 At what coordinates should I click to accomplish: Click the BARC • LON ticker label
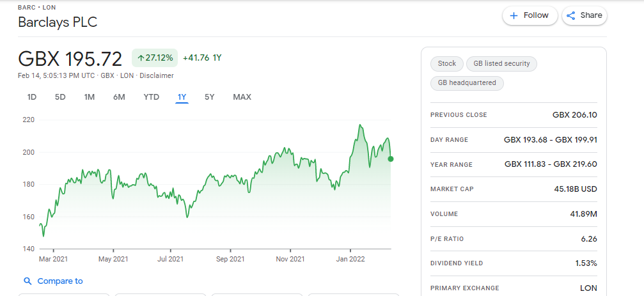pos(37,8)
